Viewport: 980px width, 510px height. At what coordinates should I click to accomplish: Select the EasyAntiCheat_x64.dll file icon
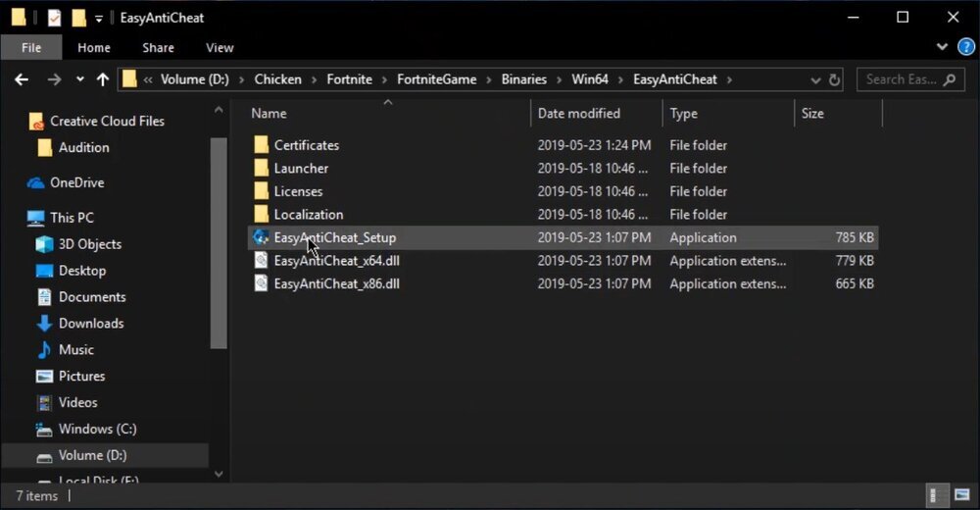coord(261,261)
